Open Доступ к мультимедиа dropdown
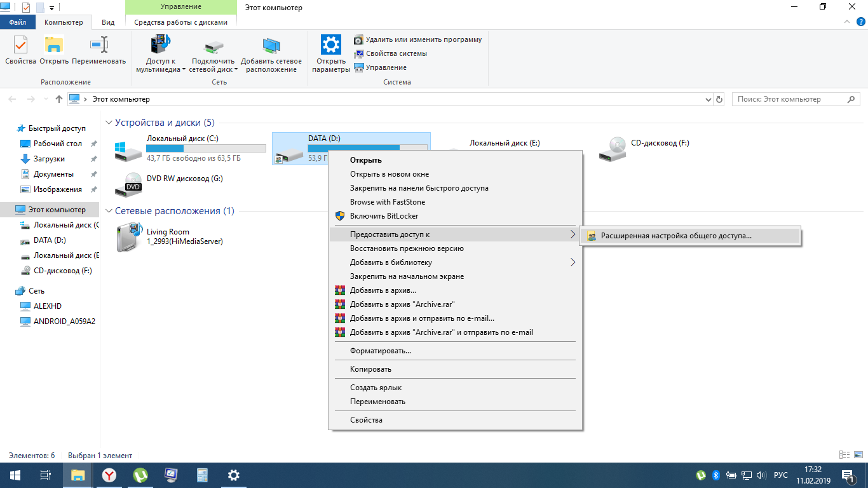 pos(161,55)
